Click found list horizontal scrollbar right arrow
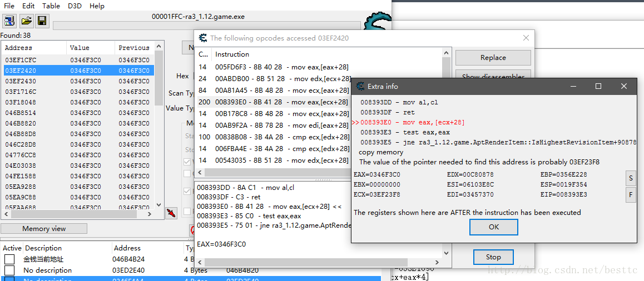The image size is (644, 281). pos(151,214)
